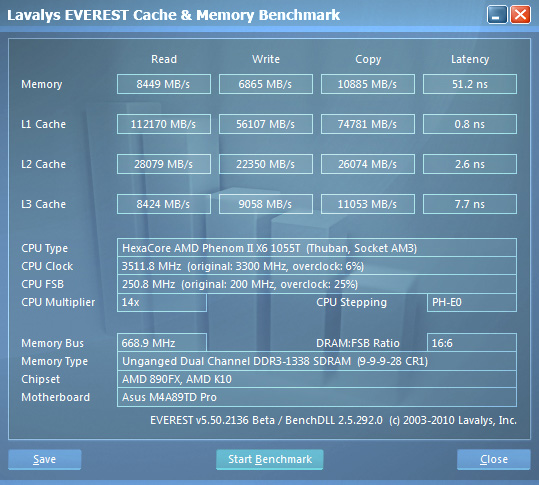539x485 pixels.
Task: Select the L3 Cache Copy 11053 MB/s field
Action: [368, 204]
